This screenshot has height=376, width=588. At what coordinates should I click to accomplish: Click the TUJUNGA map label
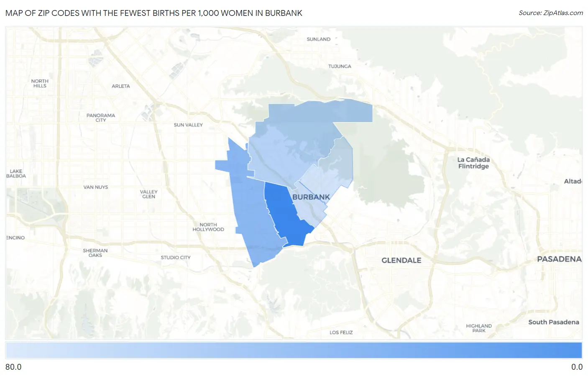pyautogui.click(x=340, y=67)
